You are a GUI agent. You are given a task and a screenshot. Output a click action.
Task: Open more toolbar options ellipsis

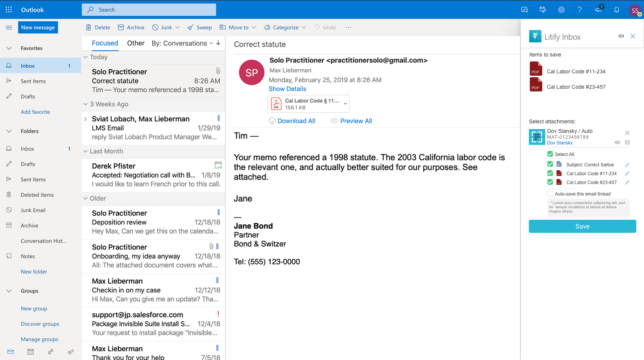click(x=348, y=27)
